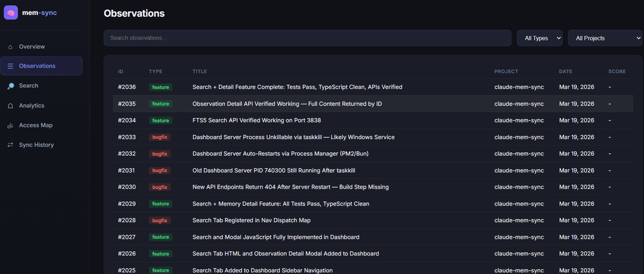Click the mem-sync brain logo icon
Image resolution: width=644 pixels, height=274 pixels.
coord(11,13)
